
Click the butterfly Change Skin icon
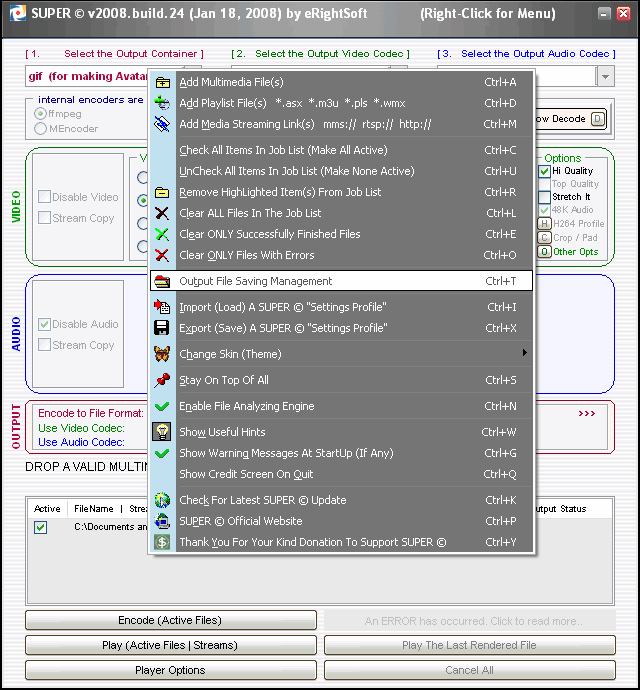pyautogui.click(x=162, y=354)
